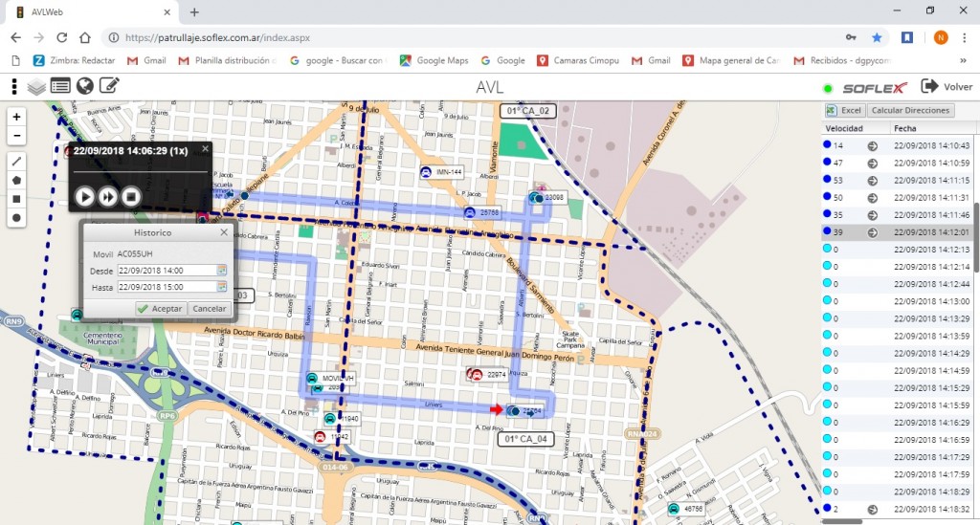This screenshot has width=980, height=525.
Task: Click the table horizontal scrollbar
Action: pyautogui.click(x=841, y=521)
